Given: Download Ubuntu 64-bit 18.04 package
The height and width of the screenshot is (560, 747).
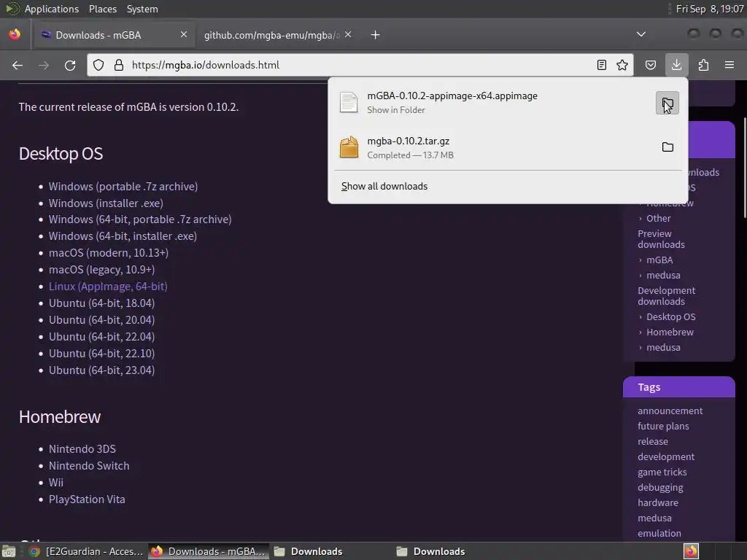Looking at the screenshot, I should click(x=102, y=303).
